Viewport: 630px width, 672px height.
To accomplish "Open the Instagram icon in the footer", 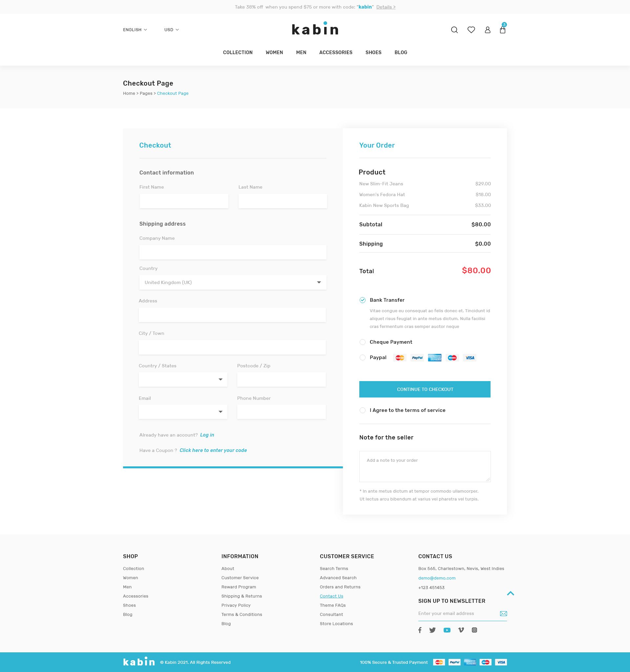I will pyautogui.click(x=474, y=630).
